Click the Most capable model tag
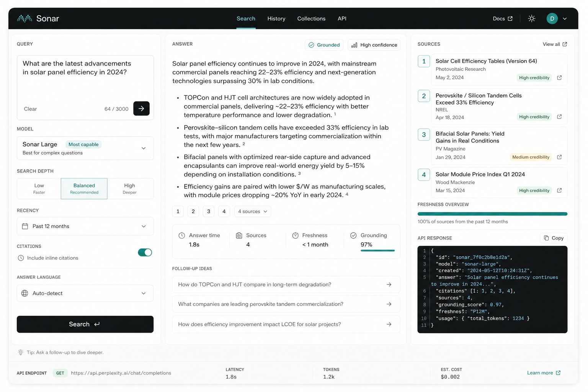588x392 pixels. point(83,144)
